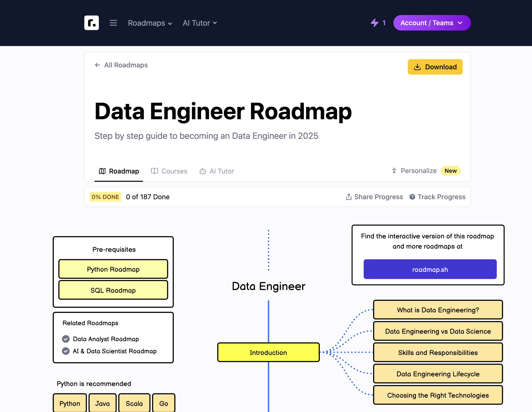
Task: Click the question mark icon beside Track Progress
Action: coord(412,197)
